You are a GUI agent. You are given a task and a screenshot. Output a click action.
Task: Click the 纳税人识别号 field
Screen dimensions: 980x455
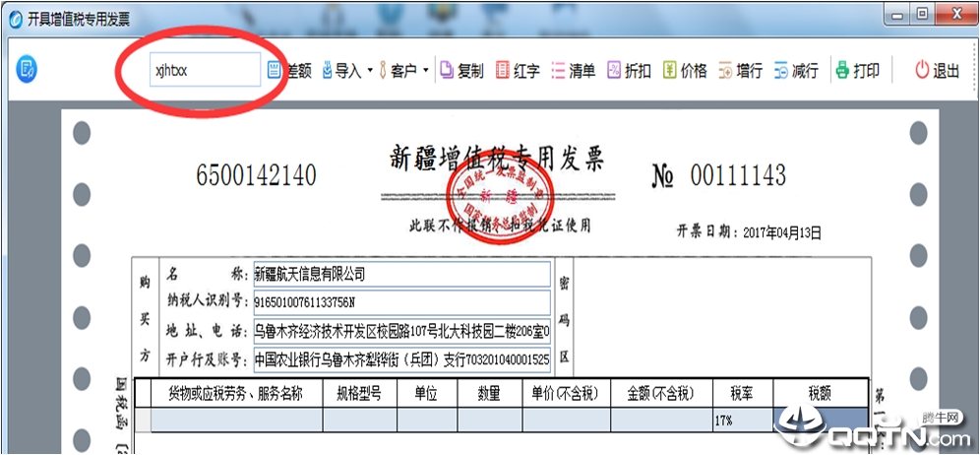(401, 302)
